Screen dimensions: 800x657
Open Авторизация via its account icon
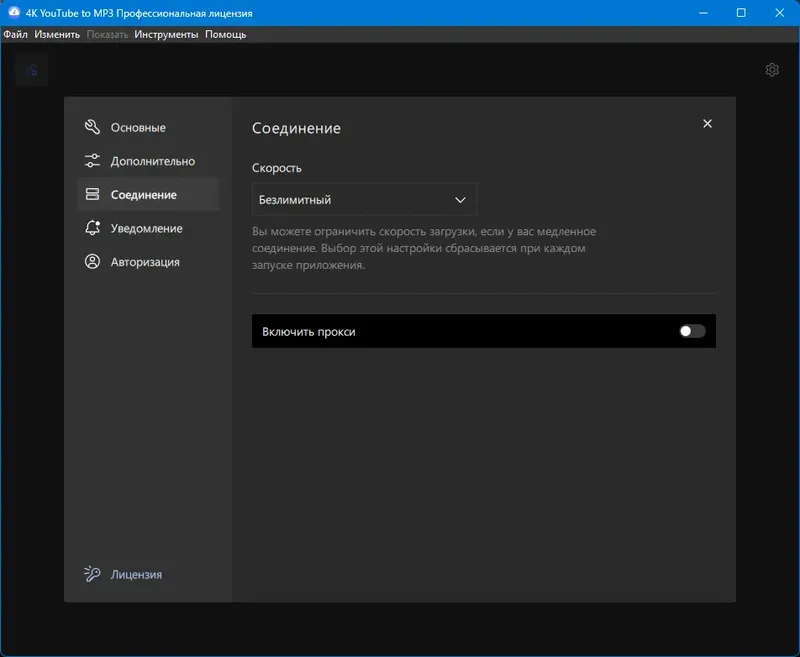[x=91, y=262]
